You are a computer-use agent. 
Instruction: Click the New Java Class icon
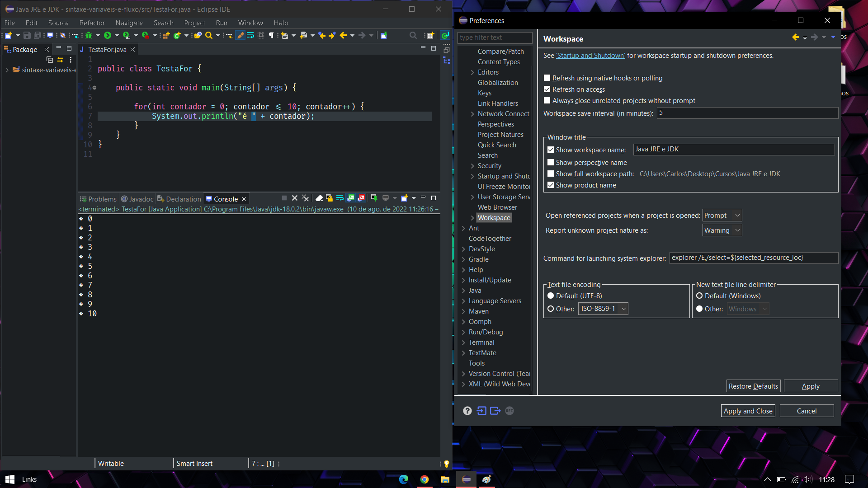177,35
